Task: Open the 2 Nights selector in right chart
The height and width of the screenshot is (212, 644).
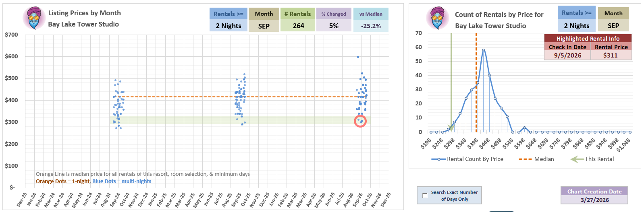Action: [x=577, y=26]
